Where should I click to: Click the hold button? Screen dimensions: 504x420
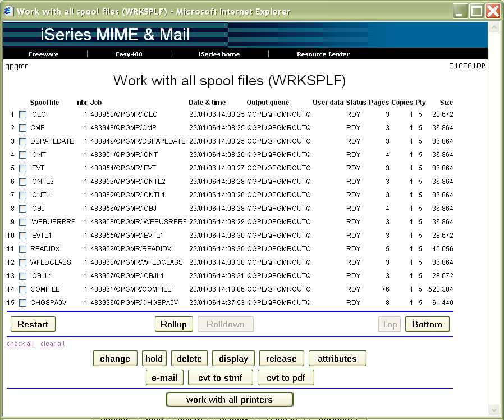pos(154,358)
